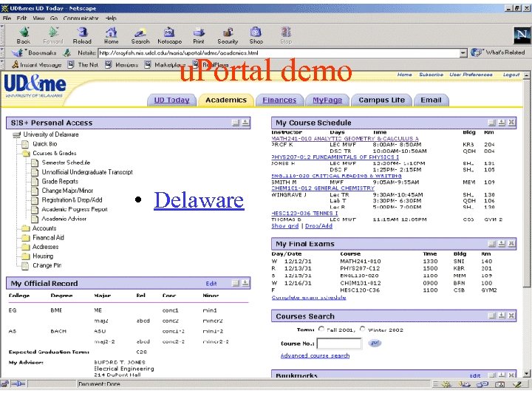
Task: Click the Delaware link
Action: [x=199, y=200]
